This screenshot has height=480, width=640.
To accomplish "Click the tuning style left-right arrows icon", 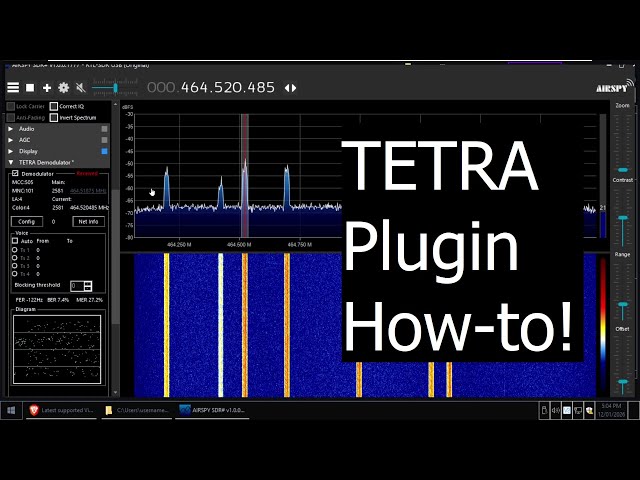I will (290, 88).
